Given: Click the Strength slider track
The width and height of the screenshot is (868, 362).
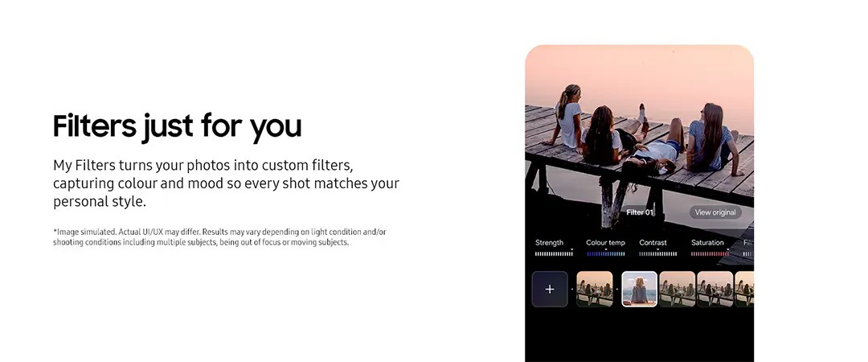Looking at the screenshot, I should pos(554,253).
